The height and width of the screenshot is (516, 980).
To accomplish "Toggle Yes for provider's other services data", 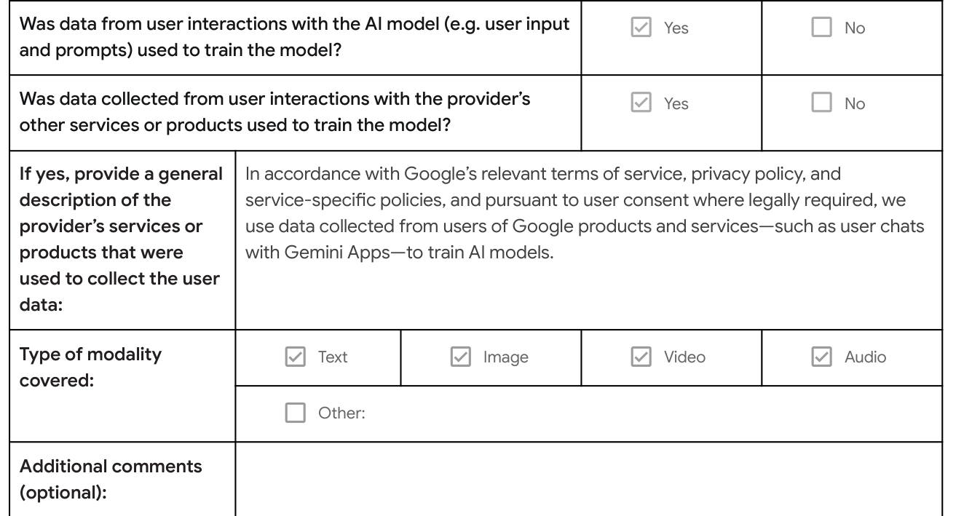I will [639, 103].
